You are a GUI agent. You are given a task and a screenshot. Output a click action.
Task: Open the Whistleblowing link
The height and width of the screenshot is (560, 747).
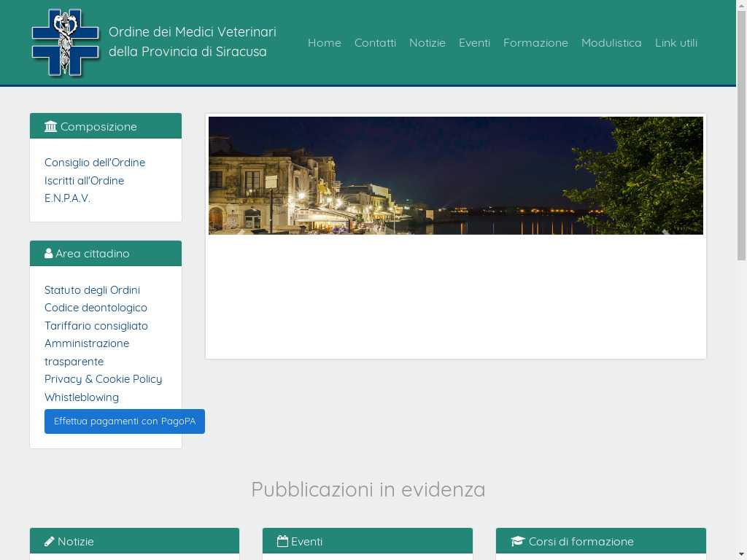(82, 397)
